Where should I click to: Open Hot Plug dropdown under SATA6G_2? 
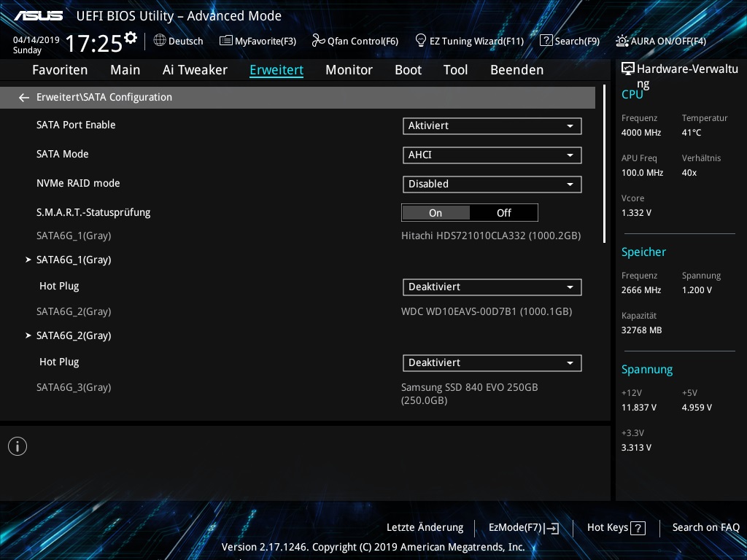tap(492, 362)
